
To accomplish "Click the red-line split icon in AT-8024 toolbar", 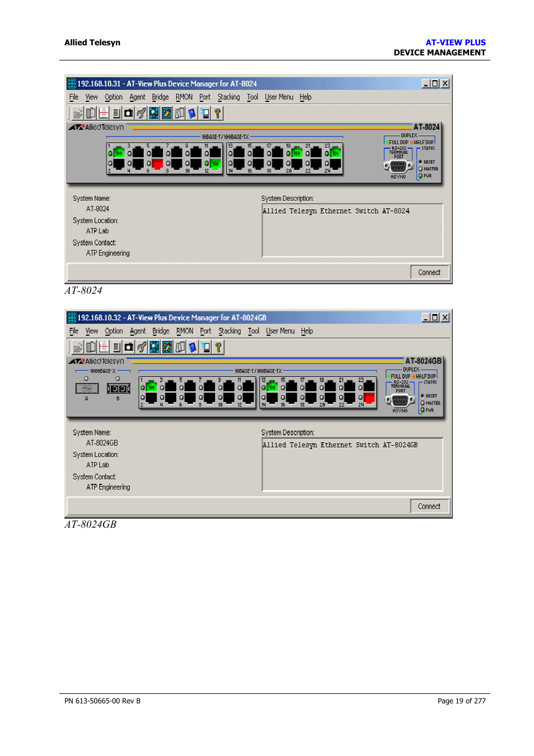I will (104, 113).
